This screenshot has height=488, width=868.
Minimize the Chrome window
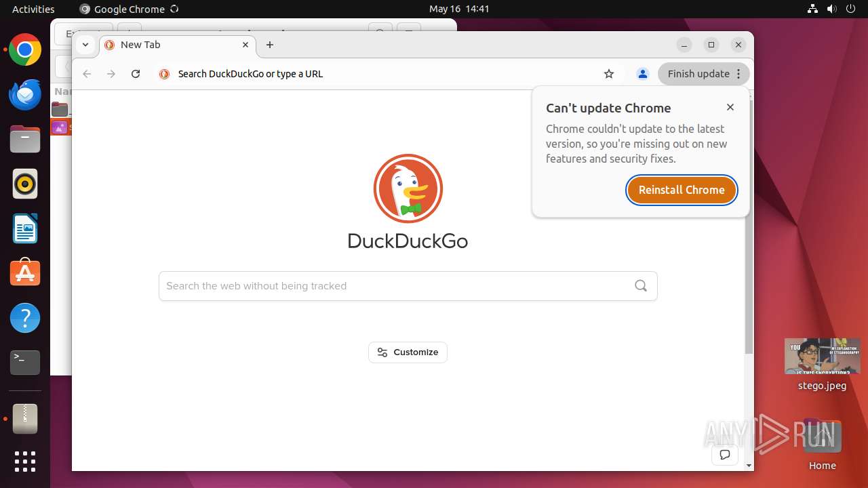[684, 45]
